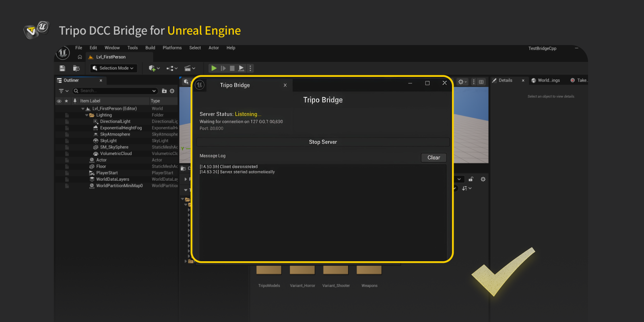This screenshot has height=322, width=644.
Task: Click the Stop simulation square icon
Action: (232, 68)
